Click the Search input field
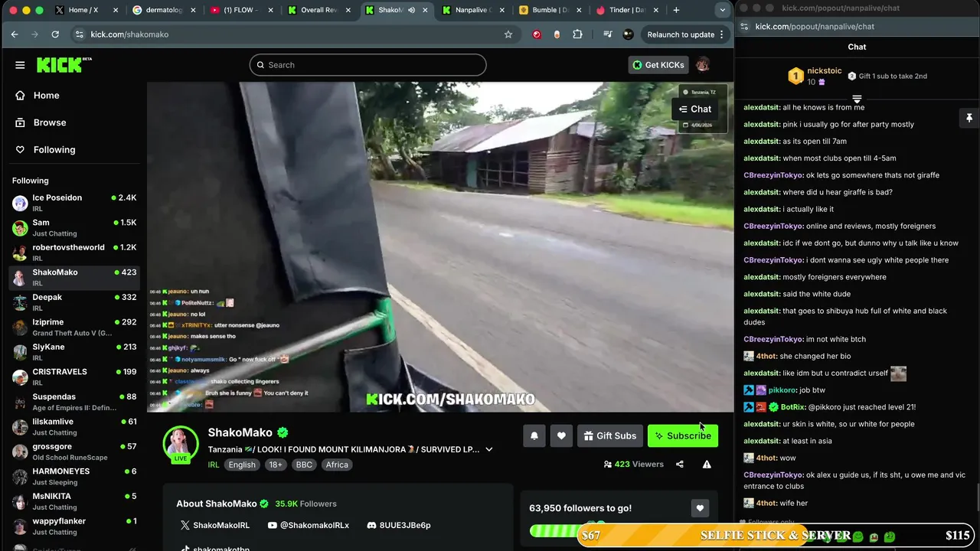This screenshot has height=551, width=980. (367, 65)
